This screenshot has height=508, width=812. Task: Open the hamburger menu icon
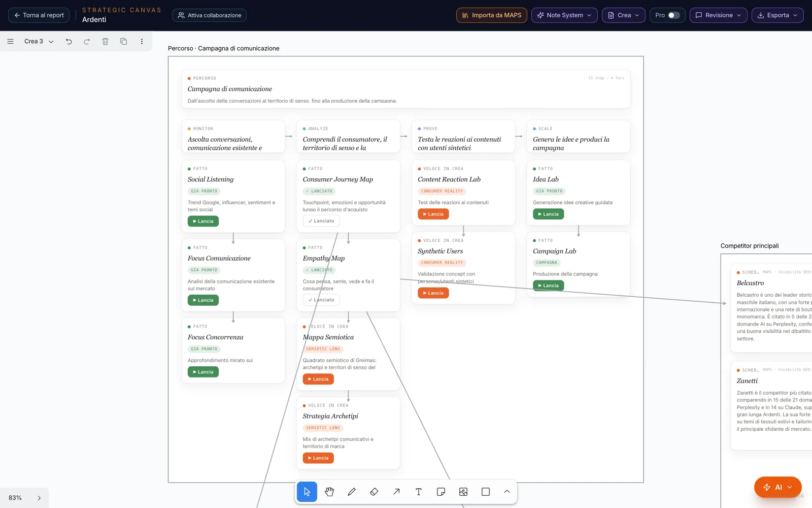click(x=10, y=42)
